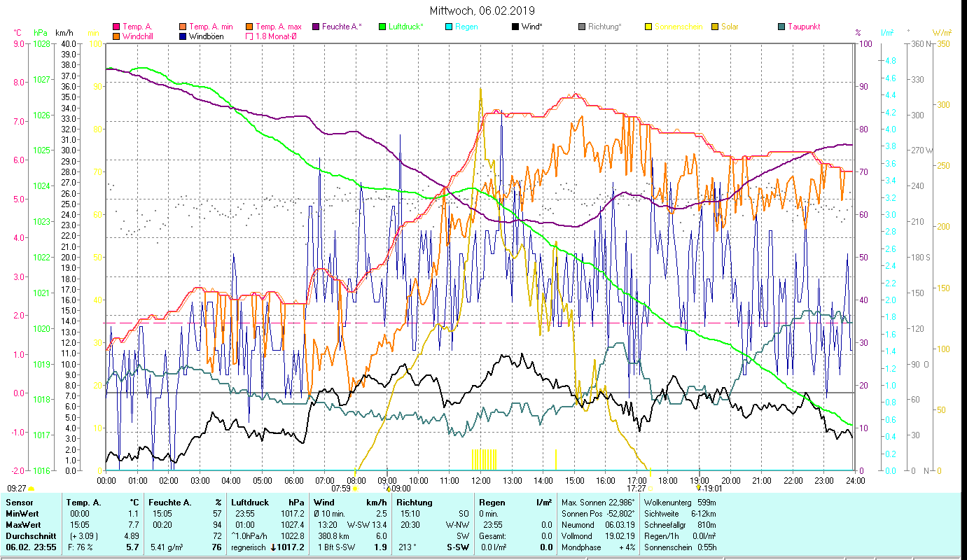The width and height of the screenshot is (967, 560).
Task: Click the MaxWert row label
Action: tap(25, 524)
